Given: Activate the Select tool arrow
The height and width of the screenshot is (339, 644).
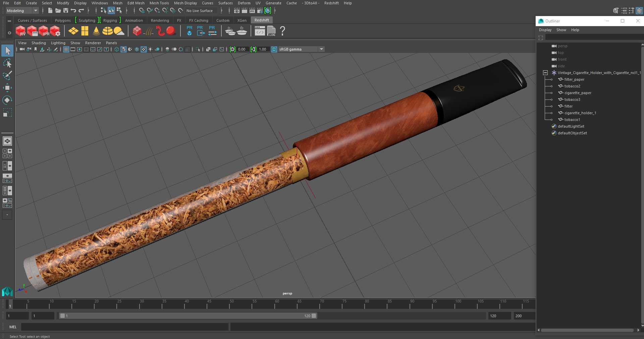Looking at the screenshot, I should click(7, 51).
